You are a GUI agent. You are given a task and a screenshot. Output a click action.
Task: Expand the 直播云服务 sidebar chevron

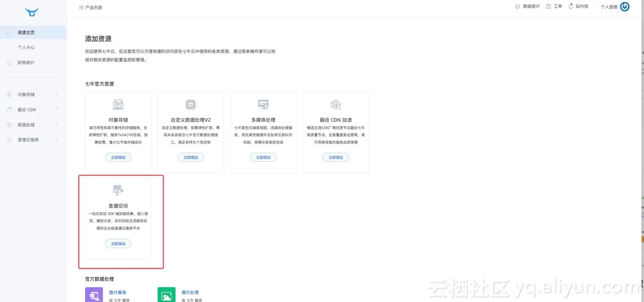click(57, 139)
